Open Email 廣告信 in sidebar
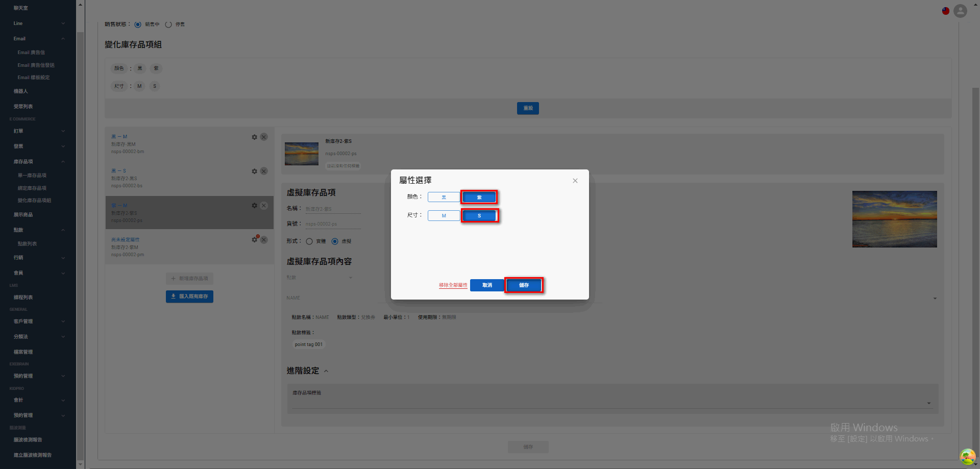This screenshot has width=980, height=469. click(31, 53)
